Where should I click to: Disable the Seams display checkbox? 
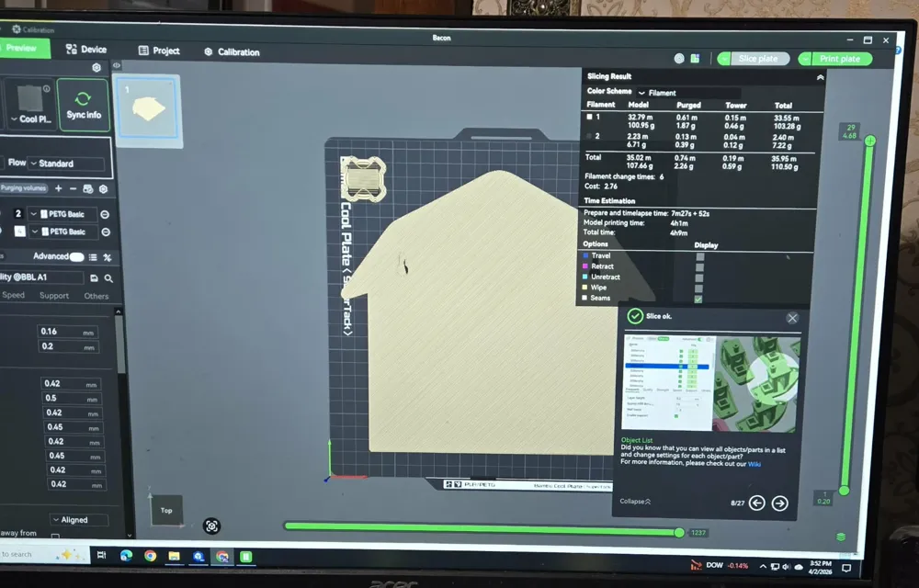tap(698, 299)
